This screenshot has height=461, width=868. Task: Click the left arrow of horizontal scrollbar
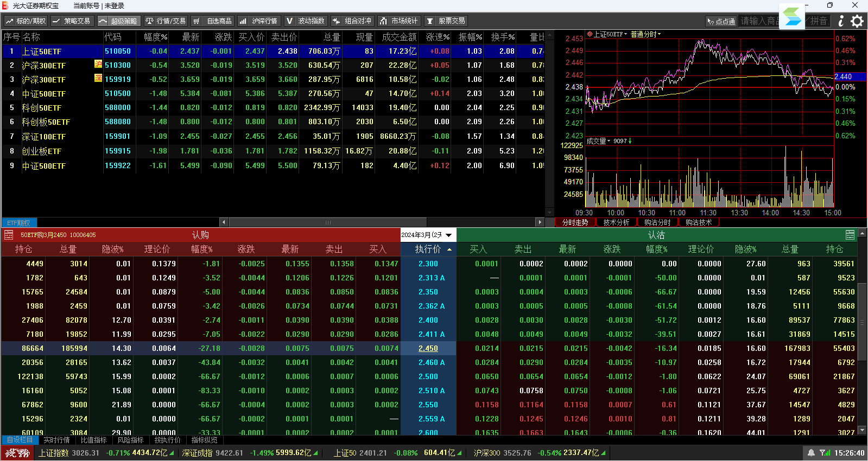224,222
